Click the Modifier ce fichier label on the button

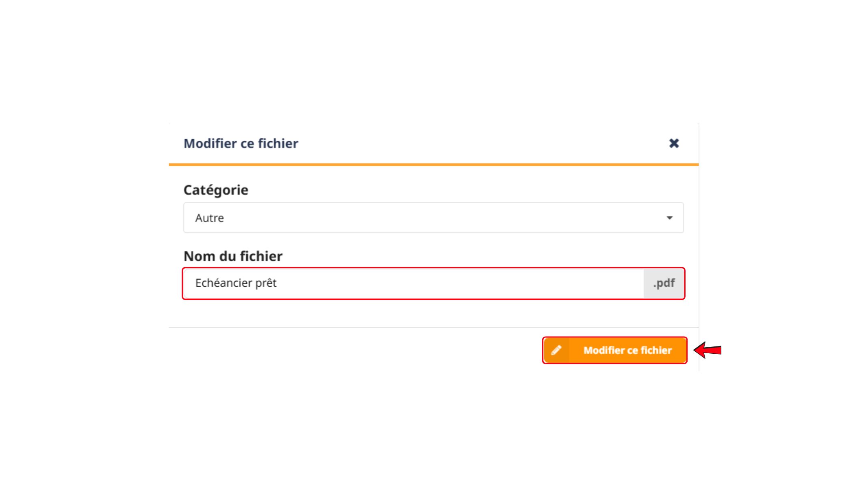point(627,350)
